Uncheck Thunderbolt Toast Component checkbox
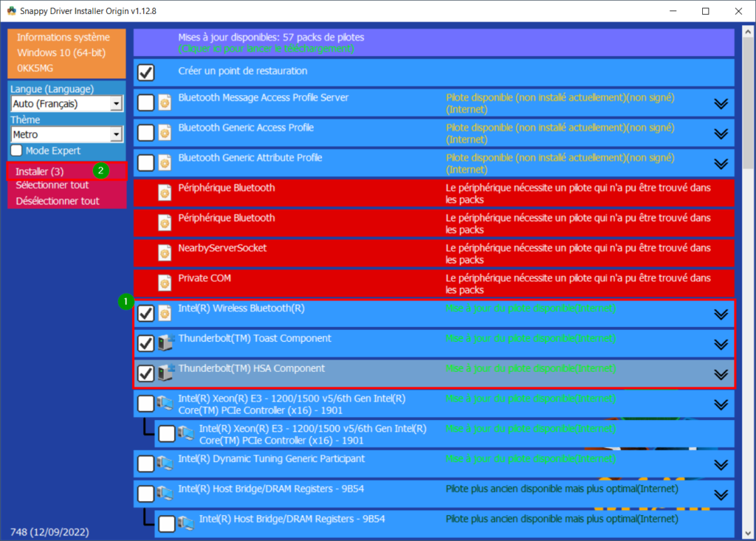Image resolution: width=756 pixels, height=541 pixels. (145, 343)
